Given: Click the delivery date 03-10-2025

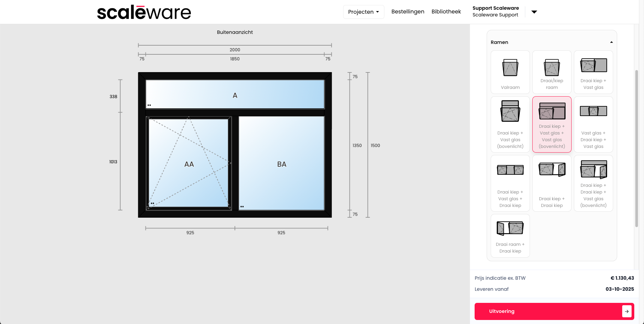Looking at the screenshot, I should (x=620, y=289).
